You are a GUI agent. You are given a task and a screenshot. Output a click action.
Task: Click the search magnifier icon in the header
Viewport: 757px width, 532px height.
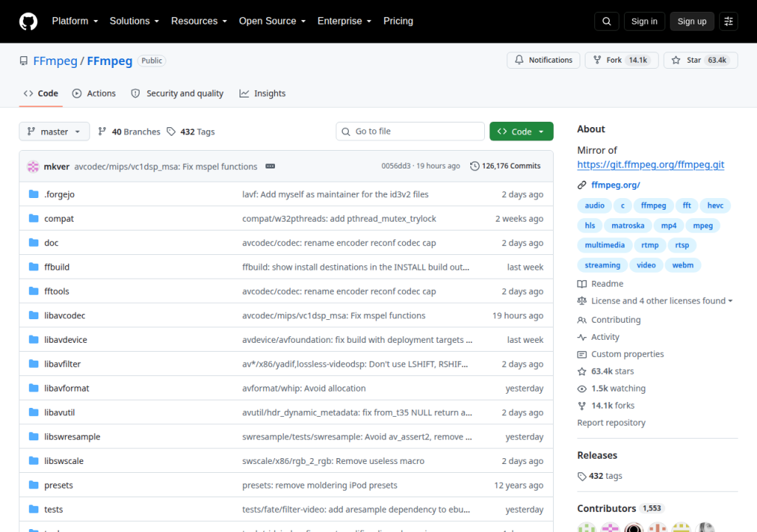(x=607, y=21)
